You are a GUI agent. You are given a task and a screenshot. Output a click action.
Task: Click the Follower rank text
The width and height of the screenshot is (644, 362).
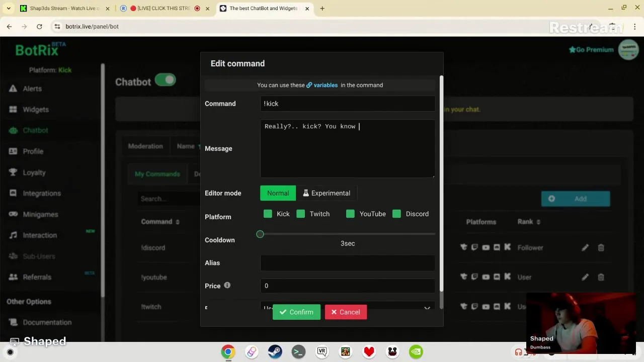(530, 247)
